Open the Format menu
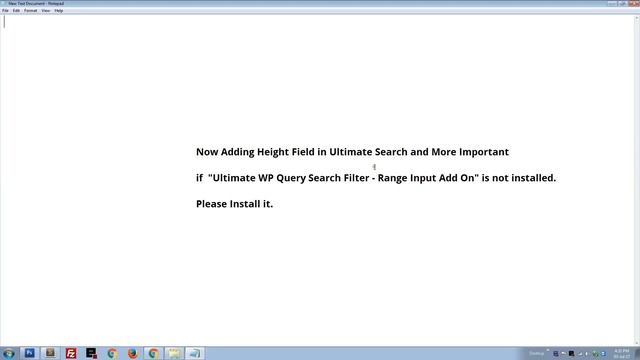This screenshot has width=640, height=360. 31,11
